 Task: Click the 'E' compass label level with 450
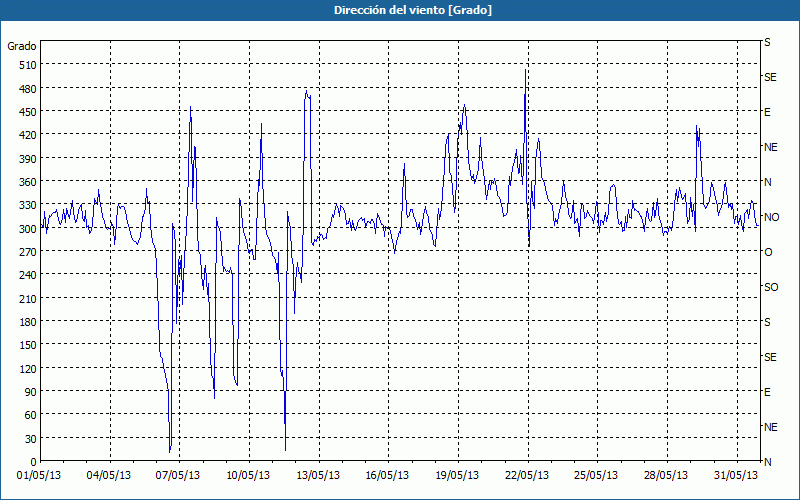click(767, 112)
